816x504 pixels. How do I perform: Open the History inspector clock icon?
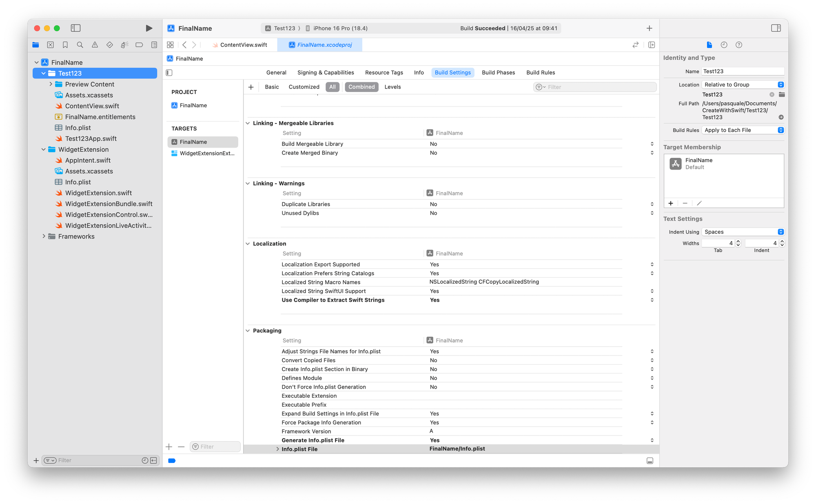tap(724, 45)
